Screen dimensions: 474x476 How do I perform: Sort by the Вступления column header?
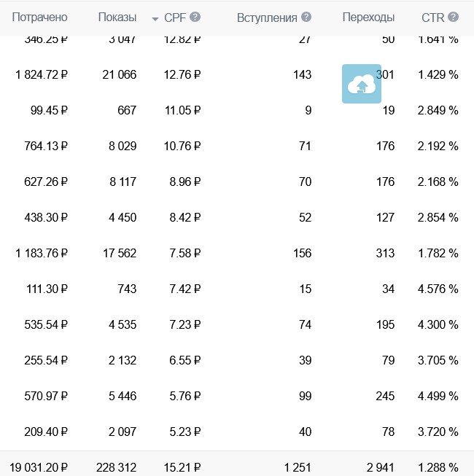tap(267, 17)
